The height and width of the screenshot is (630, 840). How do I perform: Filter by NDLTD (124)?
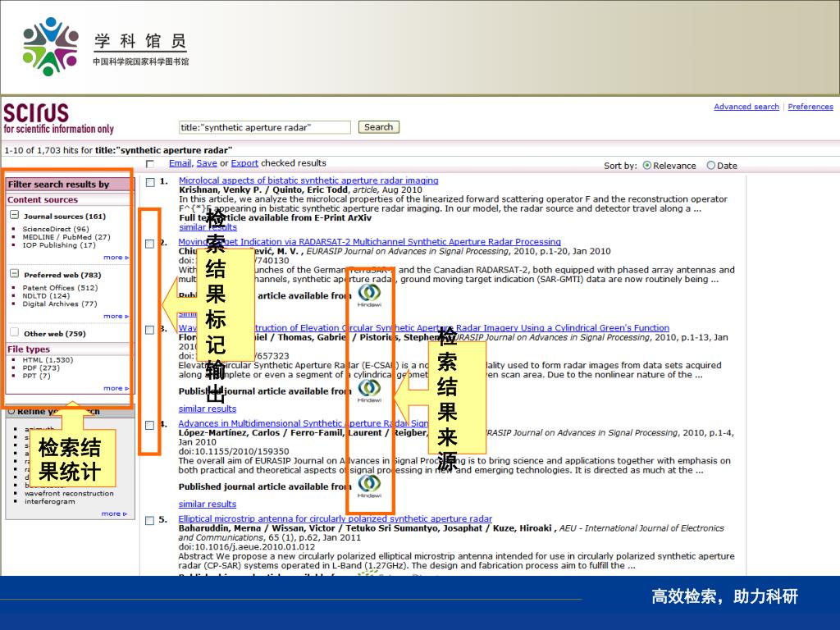[x=46, y=295]
